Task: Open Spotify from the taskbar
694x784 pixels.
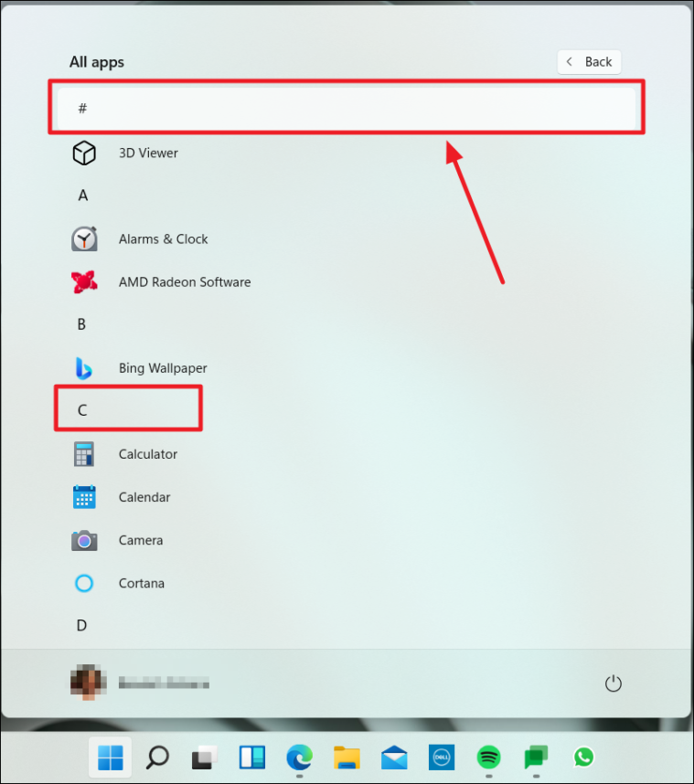Action: tap(488, 757)
